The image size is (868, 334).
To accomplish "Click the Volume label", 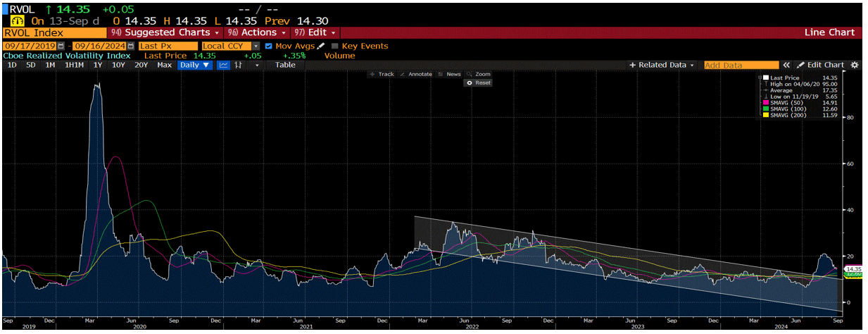I will coord(339,55).
